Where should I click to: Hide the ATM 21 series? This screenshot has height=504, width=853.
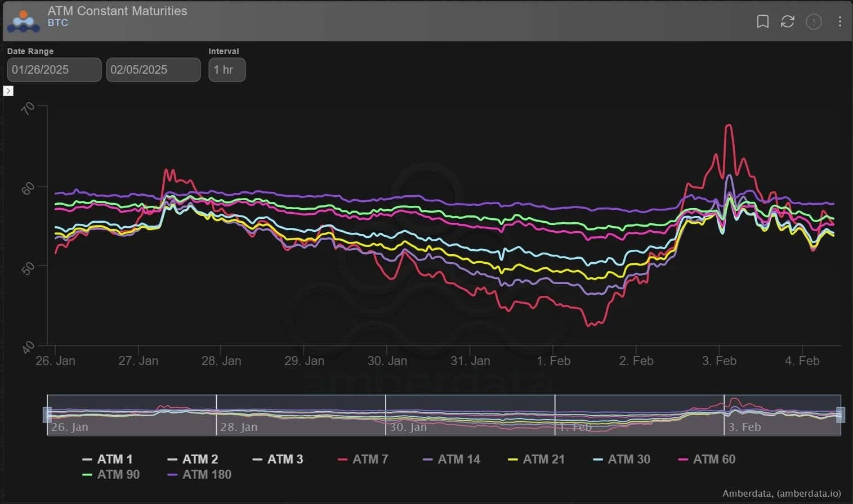pos(536,460)
